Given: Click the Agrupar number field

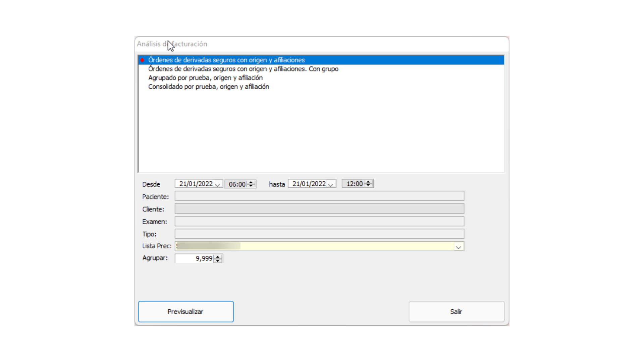Looking at the screenshot, I should tap(195, 258).
